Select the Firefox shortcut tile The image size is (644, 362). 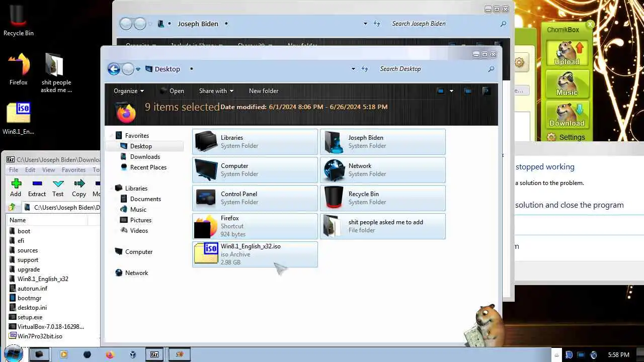pos(255,226)
